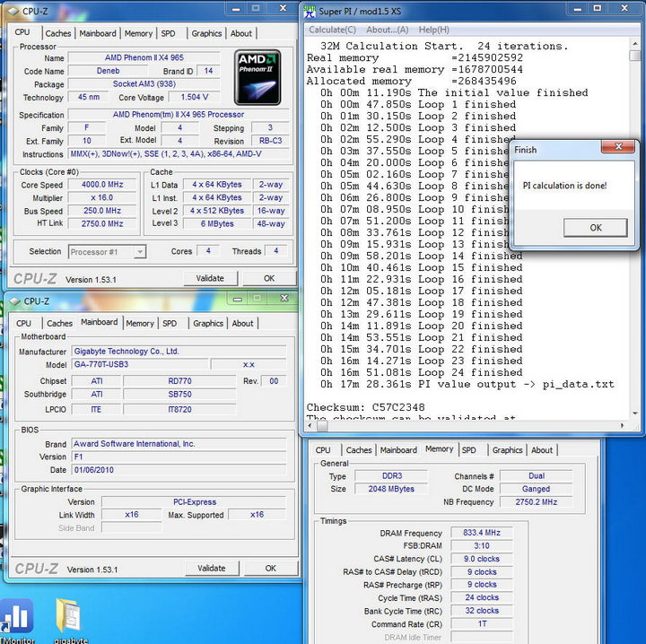This screenshot has width=646, height=644.
Task: Select Graphics tab in Mainboard CPU-Z window
Action: [x=208, y=323]
